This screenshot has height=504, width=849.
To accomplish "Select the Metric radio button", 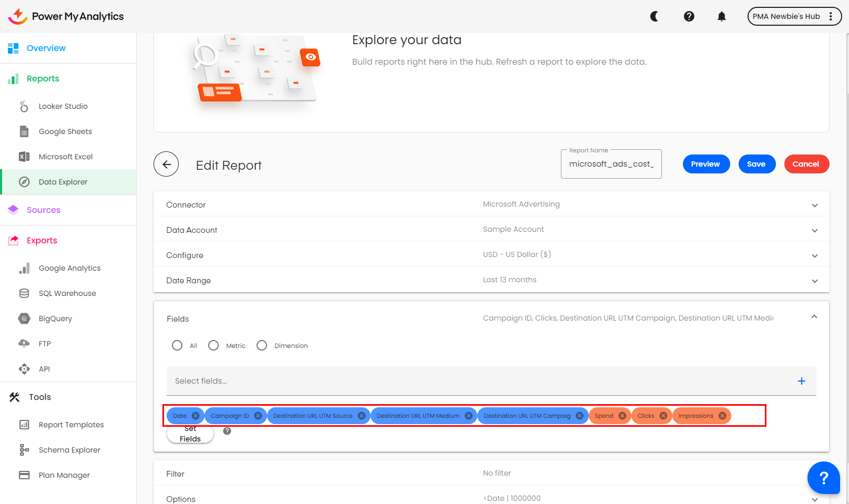I will (213, 345).
